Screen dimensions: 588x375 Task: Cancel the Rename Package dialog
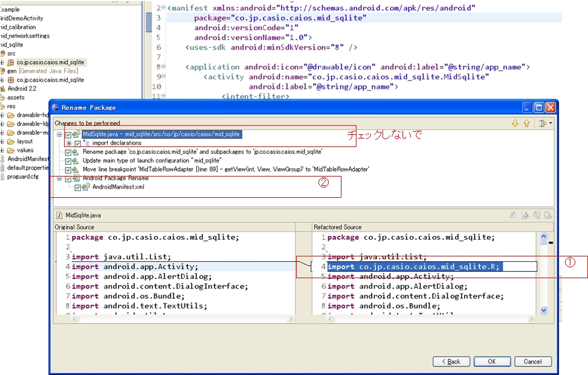point(532,362)
